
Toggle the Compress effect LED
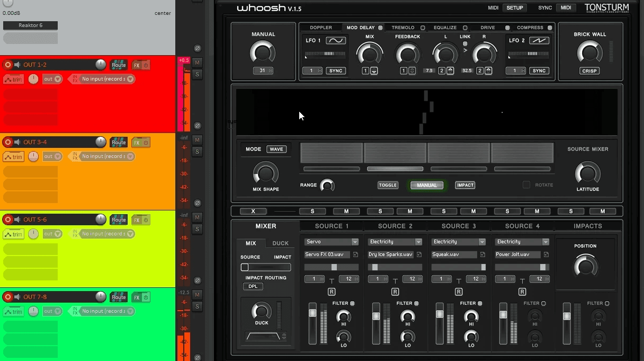550,28
